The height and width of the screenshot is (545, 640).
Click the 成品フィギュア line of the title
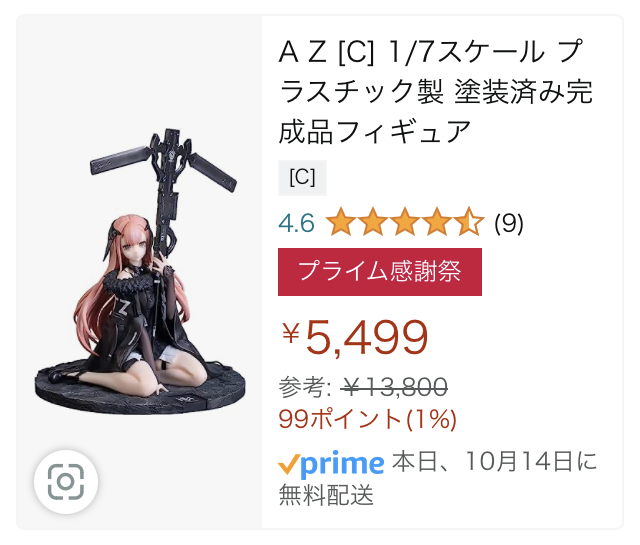point(375,132)
